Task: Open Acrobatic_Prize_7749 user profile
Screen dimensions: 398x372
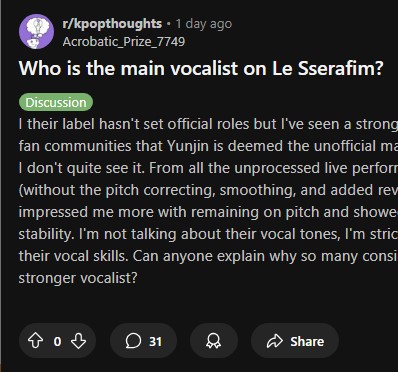Action: pyautogui.click(x=124, y=42)
